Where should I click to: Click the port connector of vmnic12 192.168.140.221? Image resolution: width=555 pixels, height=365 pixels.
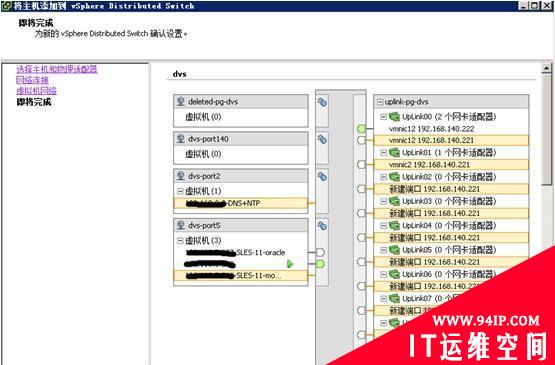(361, 140)
